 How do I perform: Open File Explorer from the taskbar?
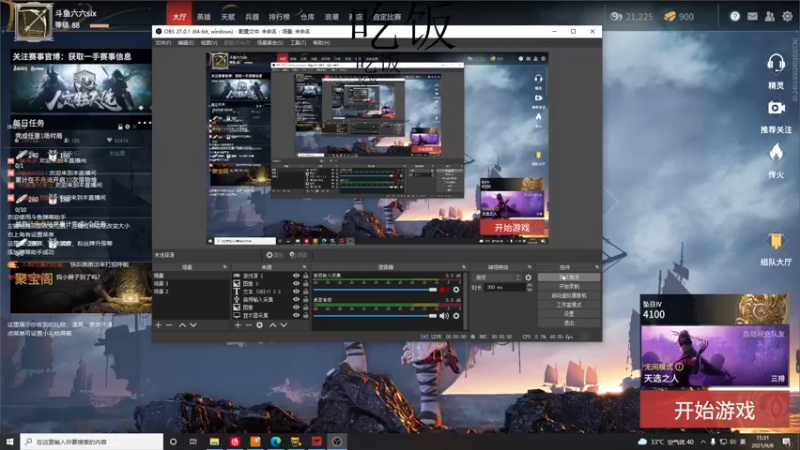coord(214,441)
